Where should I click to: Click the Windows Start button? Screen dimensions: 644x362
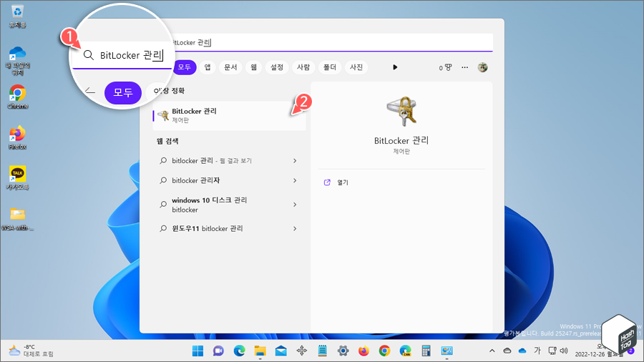pos(197,351)
